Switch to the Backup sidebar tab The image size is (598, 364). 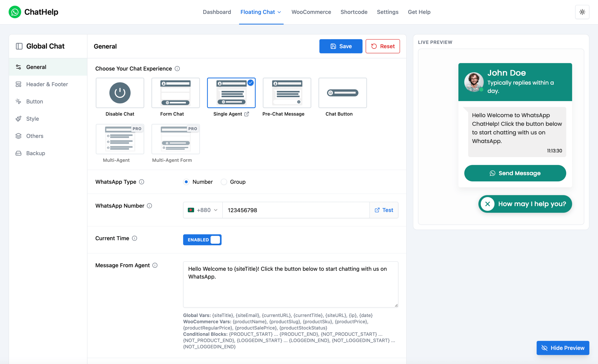pos(48,153)
